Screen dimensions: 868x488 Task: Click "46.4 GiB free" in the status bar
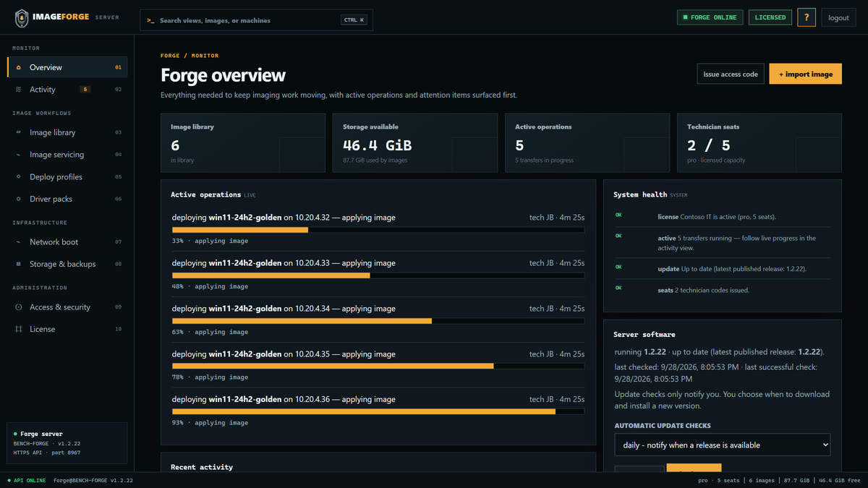[840, 480]
